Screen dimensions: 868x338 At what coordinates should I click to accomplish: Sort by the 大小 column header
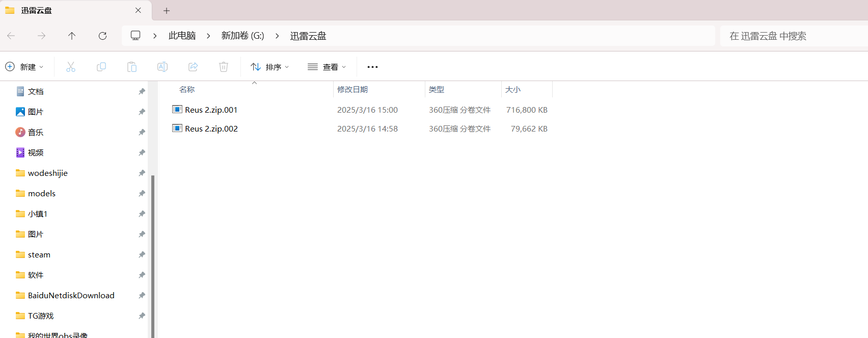click(513, 89)
